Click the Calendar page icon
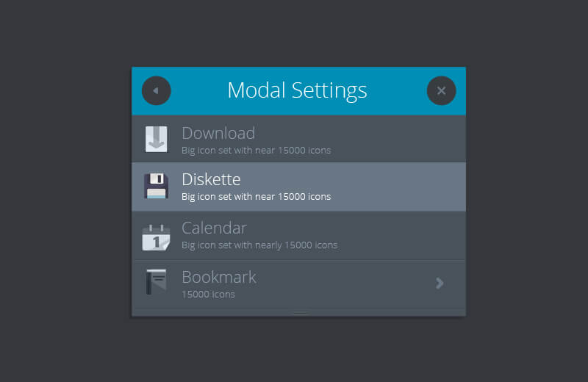Viewport: 588px width, 382px height. click(x=156, y=237)
